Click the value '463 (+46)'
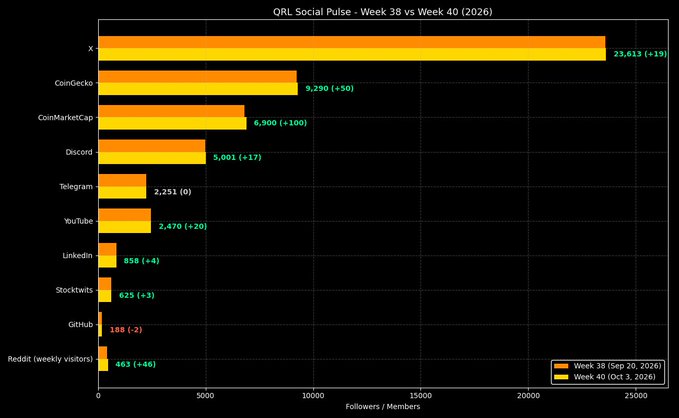Image resolution: width=679 pixels, height=418 pixels. (x=136, y=364)
